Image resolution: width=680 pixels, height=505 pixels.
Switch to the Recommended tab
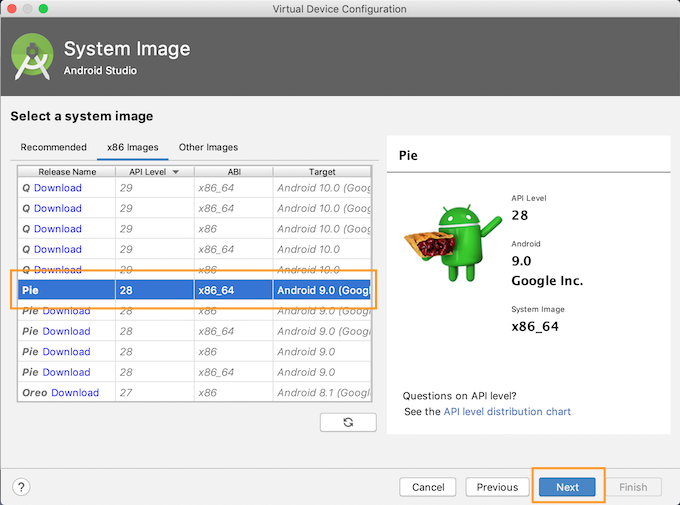(x=53, y=147)
